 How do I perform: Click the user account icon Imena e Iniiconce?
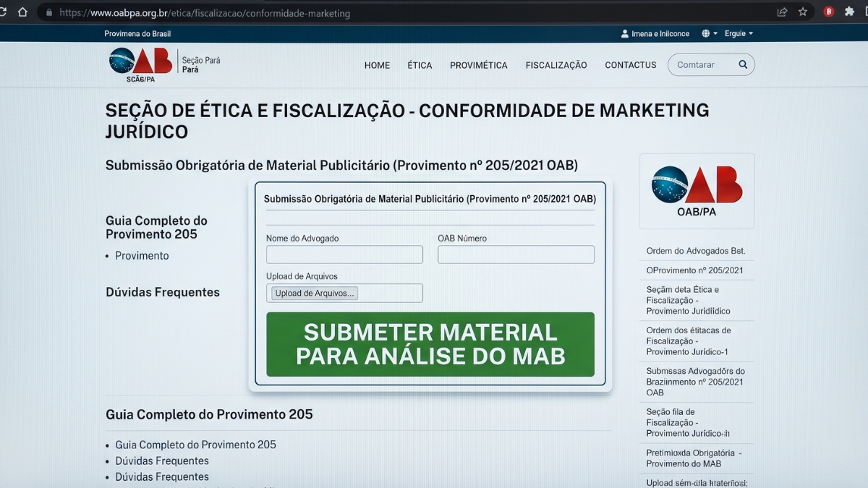point(625,34)
